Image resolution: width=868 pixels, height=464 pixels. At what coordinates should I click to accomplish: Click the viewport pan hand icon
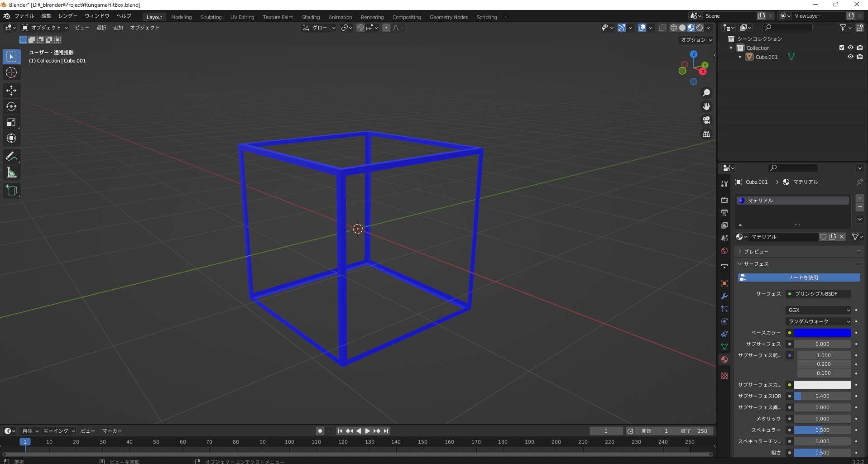pos(706,106)
